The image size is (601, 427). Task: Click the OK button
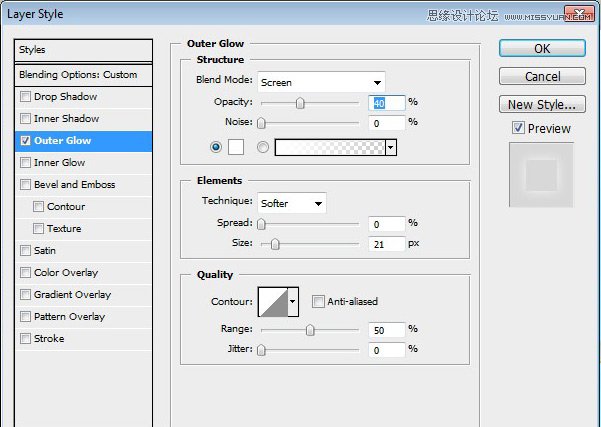pos(541,48)
